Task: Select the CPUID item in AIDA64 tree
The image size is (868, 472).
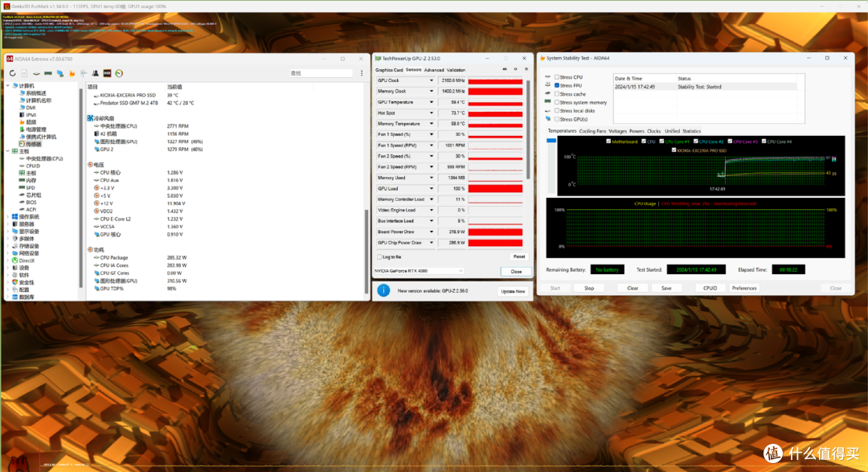Action: tap(30, 166)
